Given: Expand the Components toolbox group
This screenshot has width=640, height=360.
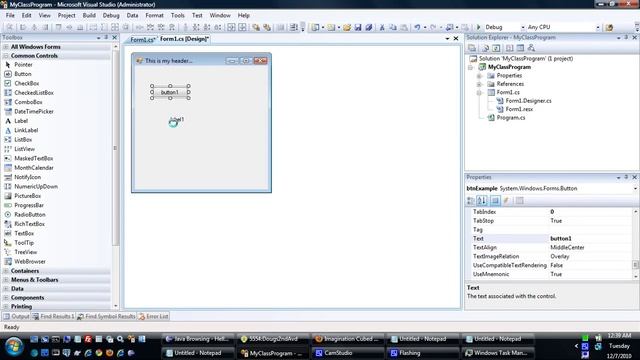Looking at the screenshot, I should point(6,298).
